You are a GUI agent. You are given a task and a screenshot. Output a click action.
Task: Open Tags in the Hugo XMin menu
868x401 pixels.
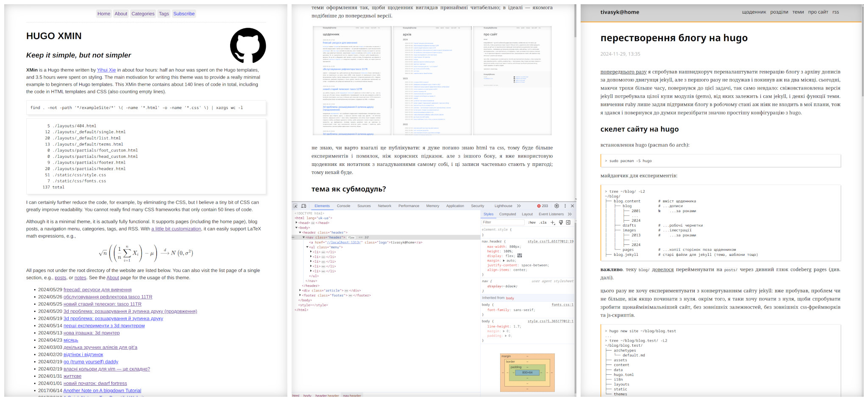[x=164, y=14]
